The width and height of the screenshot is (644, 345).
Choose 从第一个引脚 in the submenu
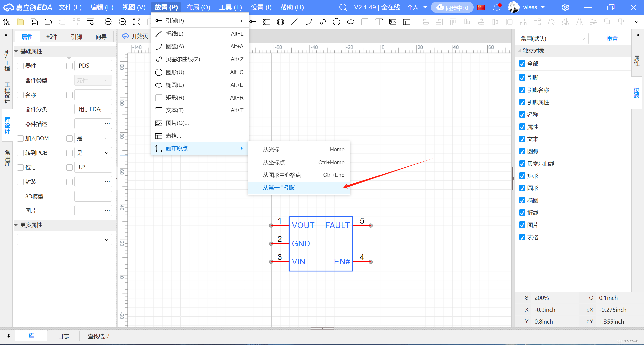[x=279, y=188]
